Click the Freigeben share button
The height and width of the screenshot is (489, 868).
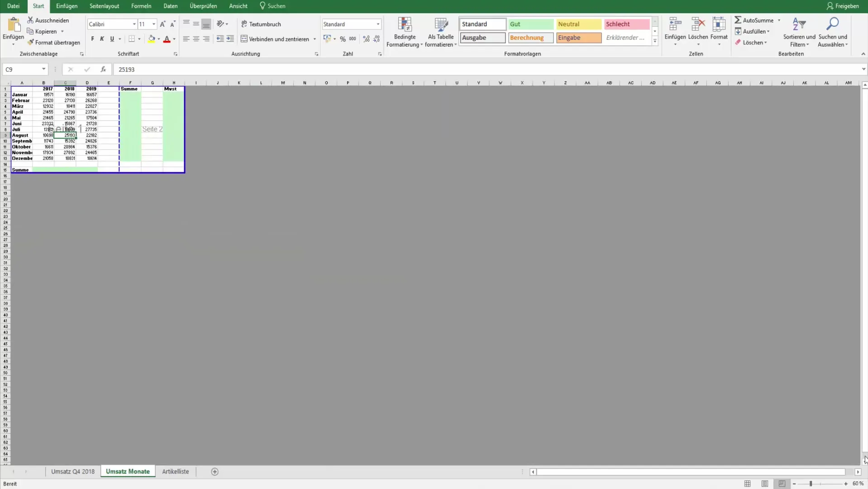tap(843, 6)
